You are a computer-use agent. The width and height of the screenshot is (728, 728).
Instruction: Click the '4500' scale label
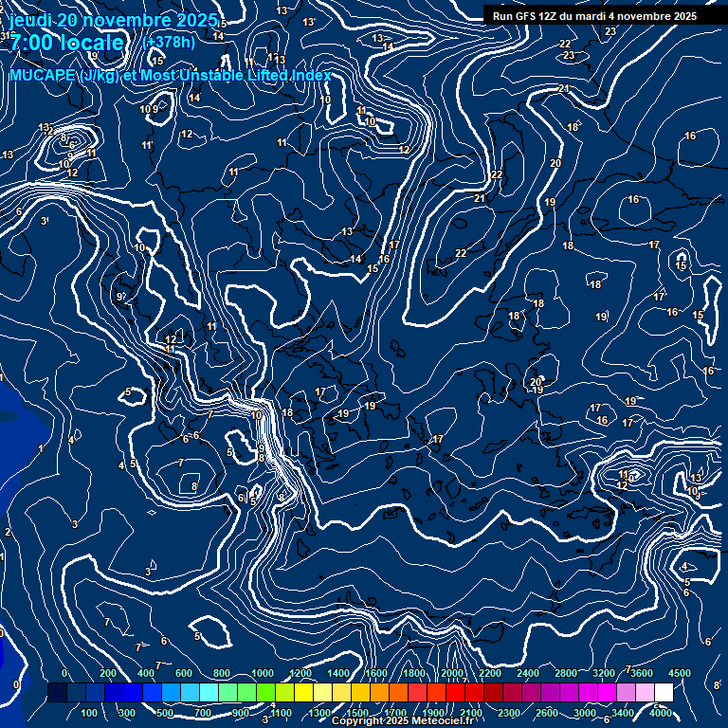pyautogui.click(x=680, y=673)
